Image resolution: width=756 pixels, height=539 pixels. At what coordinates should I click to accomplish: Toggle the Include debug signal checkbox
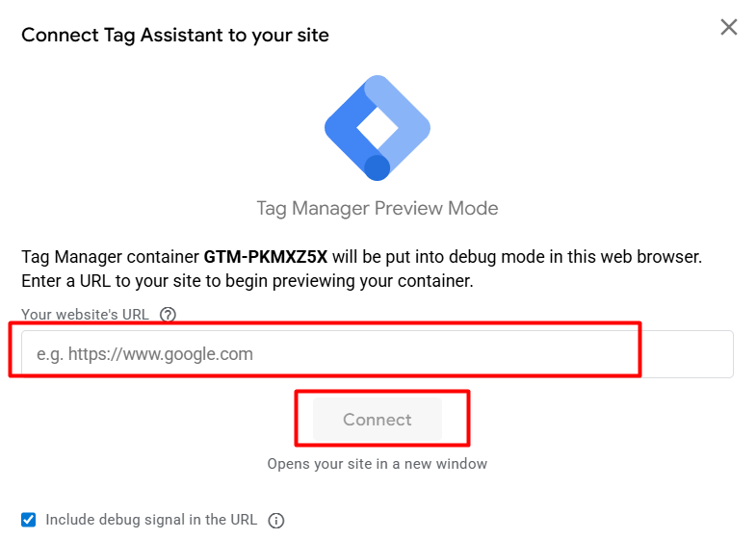coord(29,520)
